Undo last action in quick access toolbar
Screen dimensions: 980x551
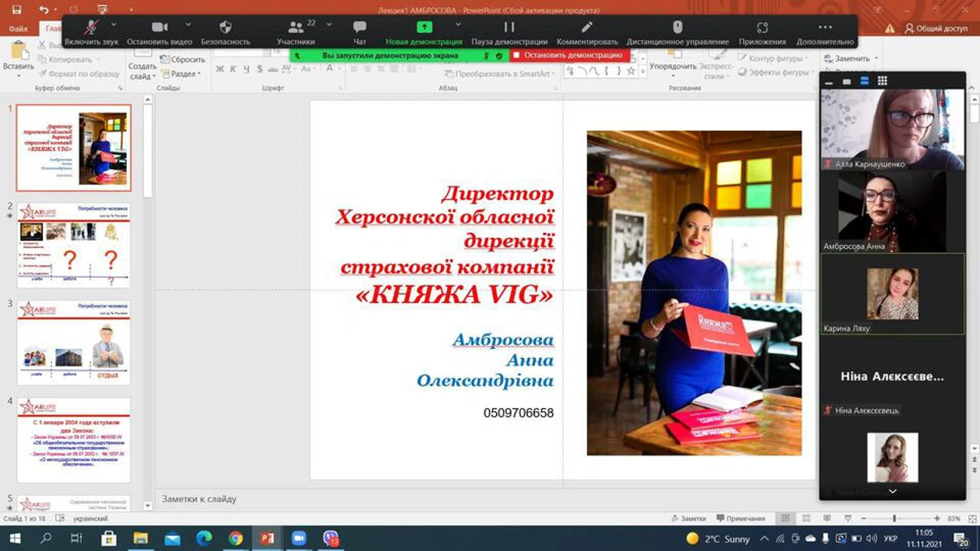pyautogui.click(x=44, y=10)
